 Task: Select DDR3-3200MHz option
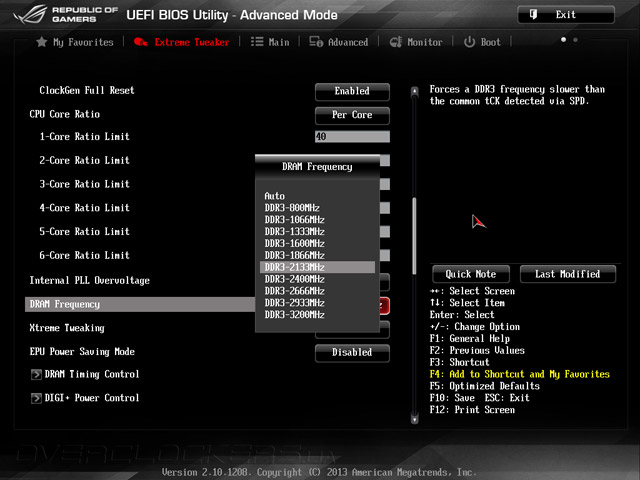click(x=317, y=315)
